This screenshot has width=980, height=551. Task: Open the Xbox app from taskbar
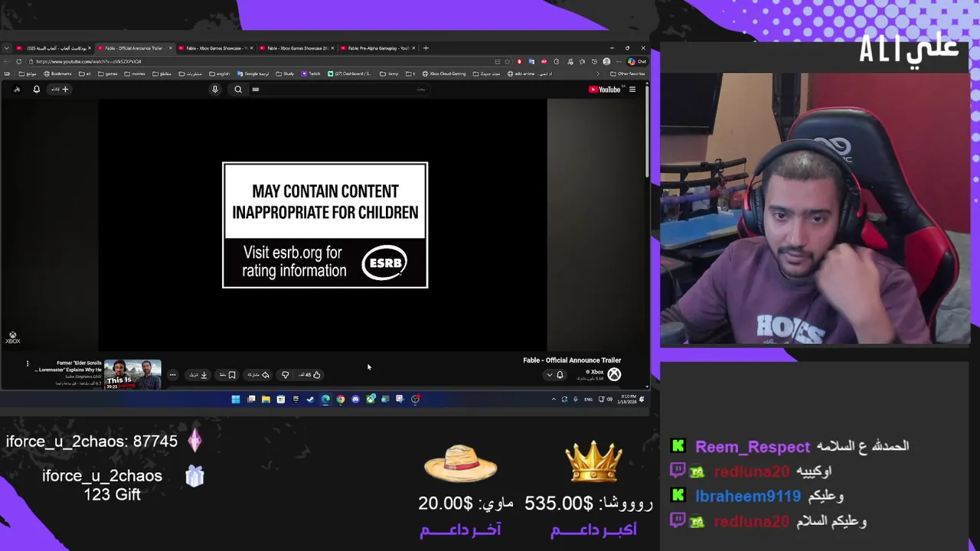pyautogui.click(x=371, y=399)
